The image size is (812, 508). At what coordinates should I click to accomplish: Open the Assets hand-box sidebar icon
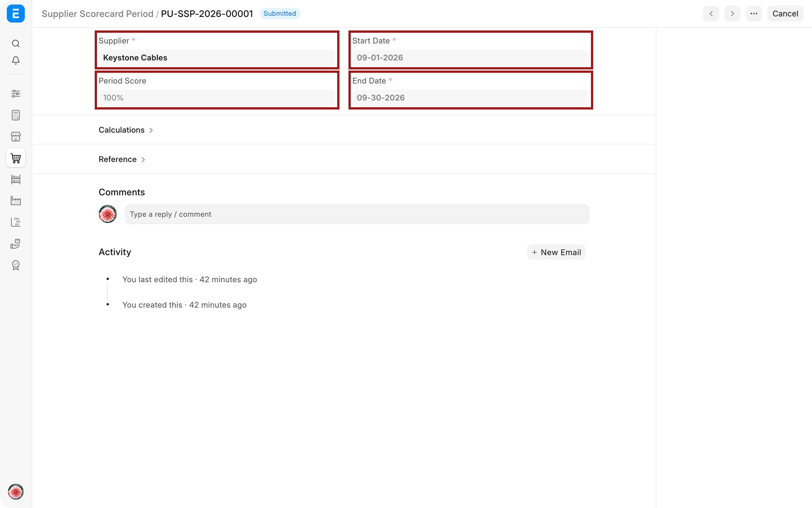[x=16, y=244]
